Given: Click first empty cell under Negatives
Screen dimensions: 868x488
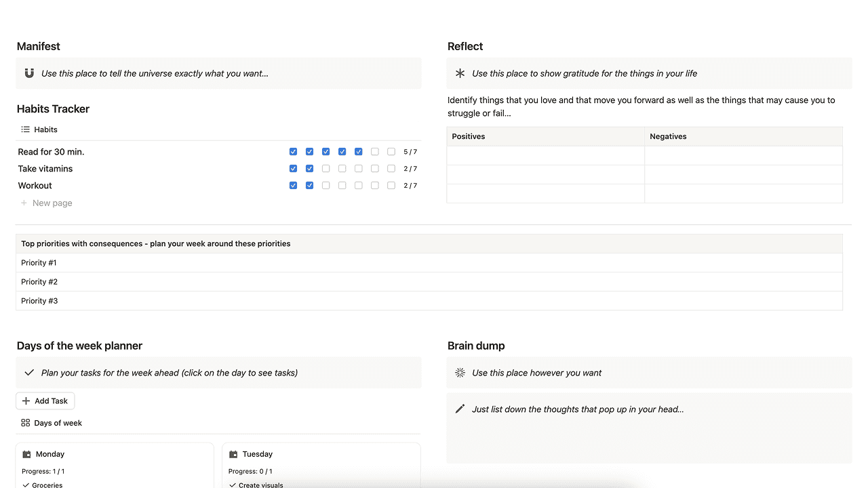Looking at the screenshot, I should tap(744, 155).
